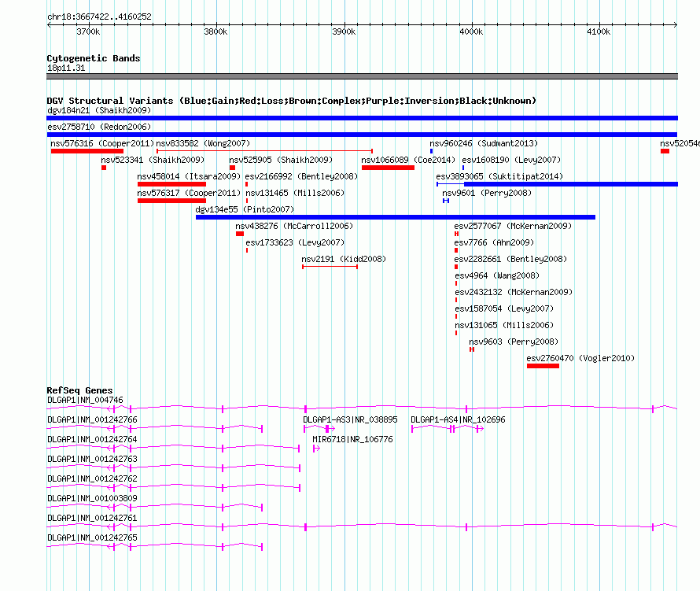The height and width of the screenshot is (591, 700).
Task: Click the 3800k ruler tick label
Action: (216, 31)
